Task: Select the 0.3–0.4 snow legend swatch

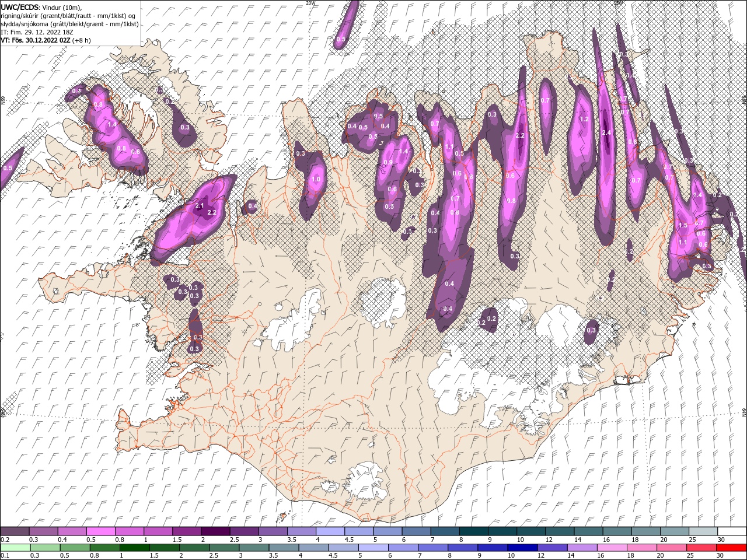Action: 43,531
